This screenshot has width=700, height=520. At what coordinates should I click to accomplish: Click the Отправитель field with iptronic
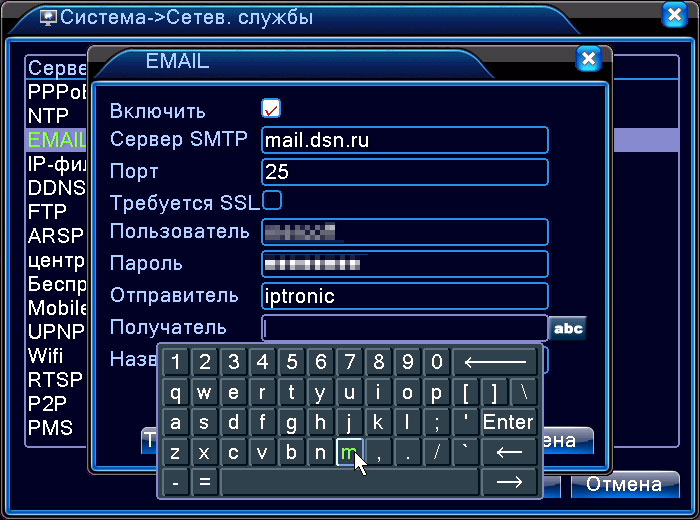[404, 296]
